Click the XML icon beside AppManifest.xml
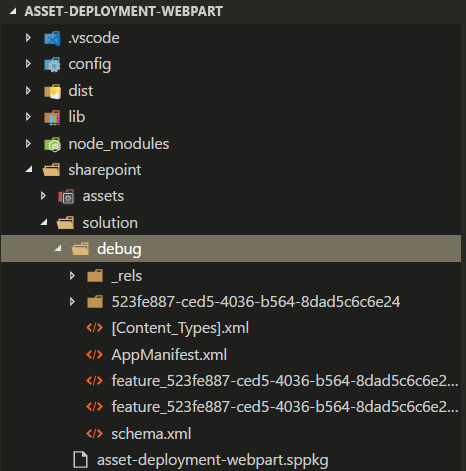The height and width of the screenshot is (471, 466). click(x=95, y=354)
